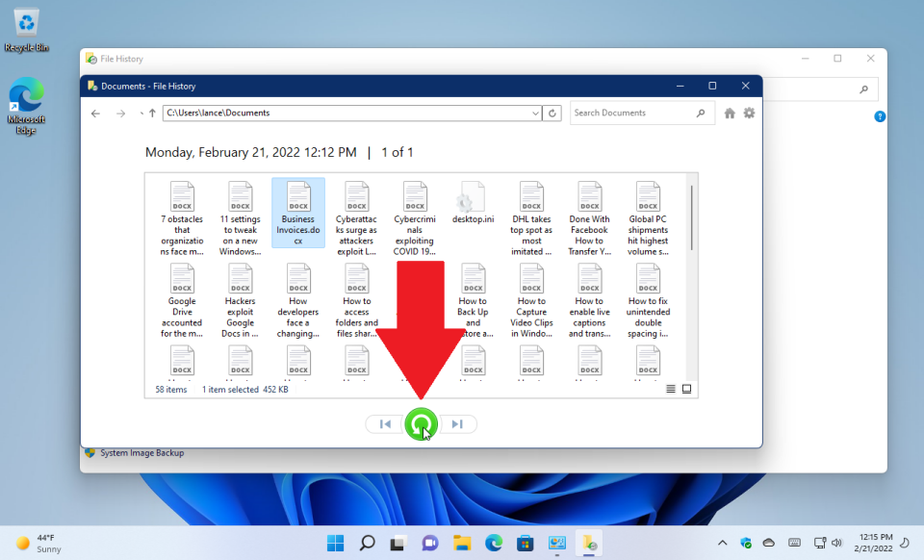Click the green Restore button
Screen dimensions: 924x560
pos(421,424)
